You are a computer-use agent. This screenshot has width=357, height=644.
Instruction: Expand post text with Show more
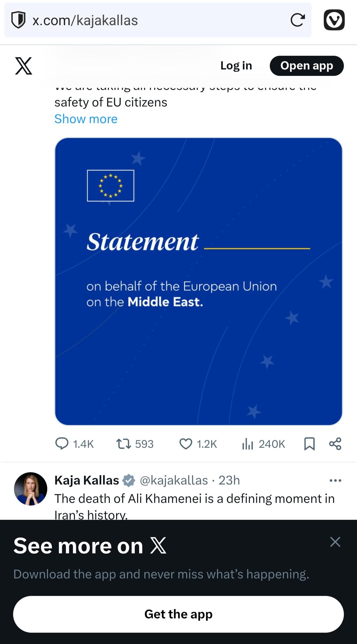coord(86,119)
